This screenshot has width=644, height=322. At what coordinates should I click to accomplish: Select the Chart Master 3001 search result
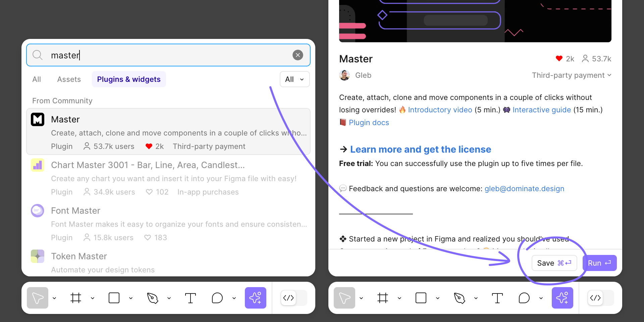(168, 178)
